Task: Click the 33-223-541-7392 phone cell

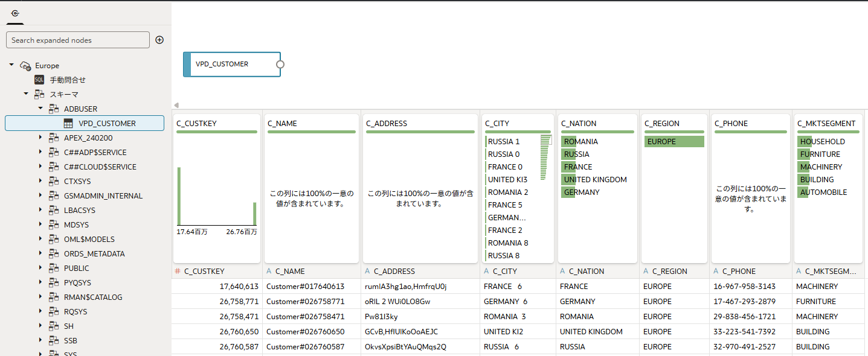Action: click(x=751, y=331)
